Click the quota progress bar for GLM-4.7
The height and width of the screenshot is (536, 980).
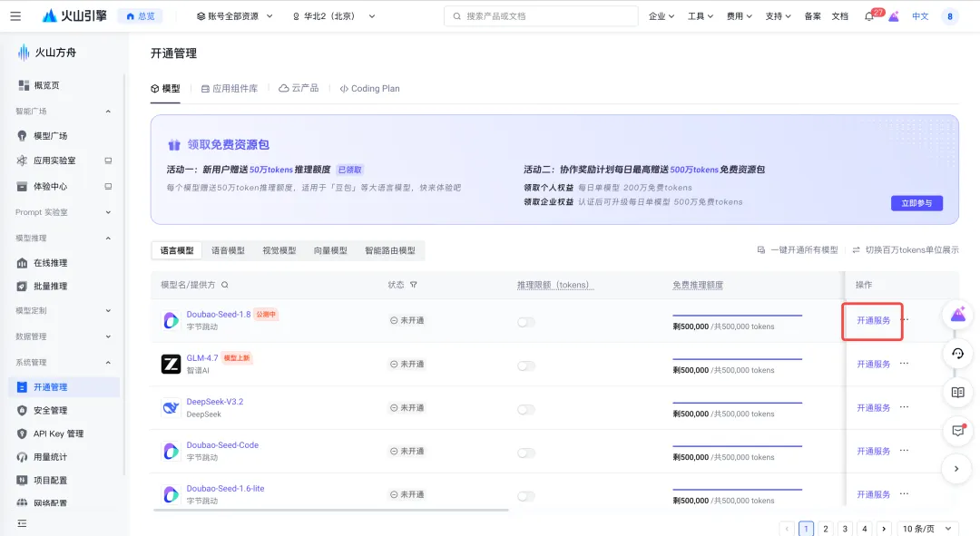(x=738, y=359)
